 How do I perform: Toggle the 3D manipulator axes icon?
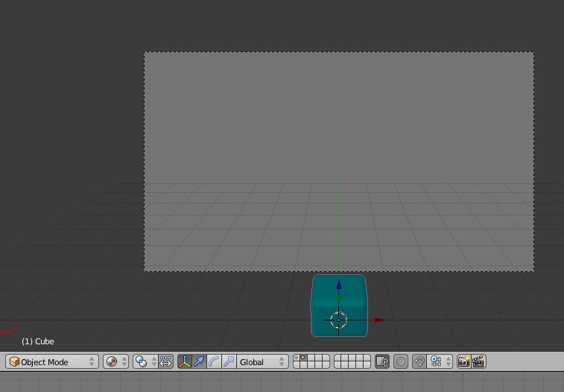pos(185,361)
